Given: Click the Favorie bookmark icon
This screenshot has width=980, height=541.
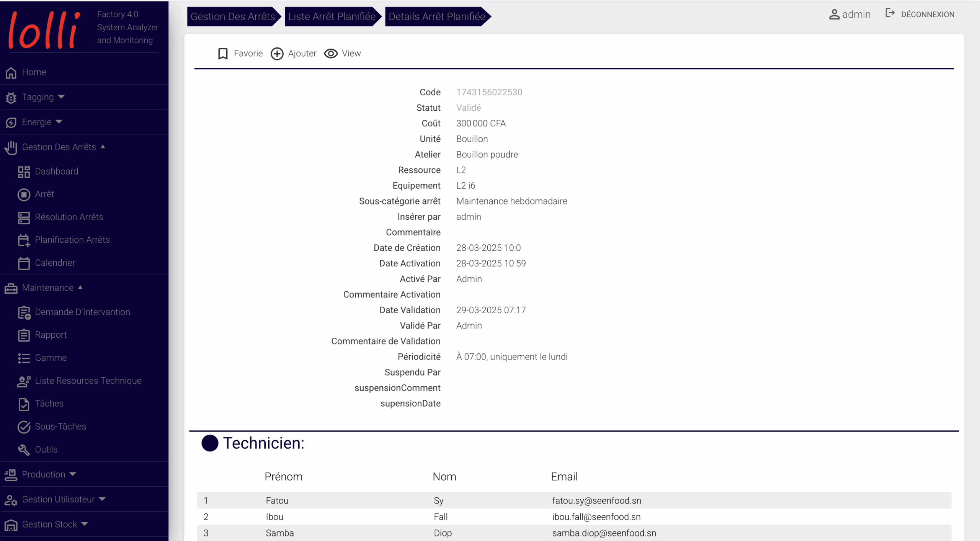Looking at the screenshot, I should pos(223,54).
